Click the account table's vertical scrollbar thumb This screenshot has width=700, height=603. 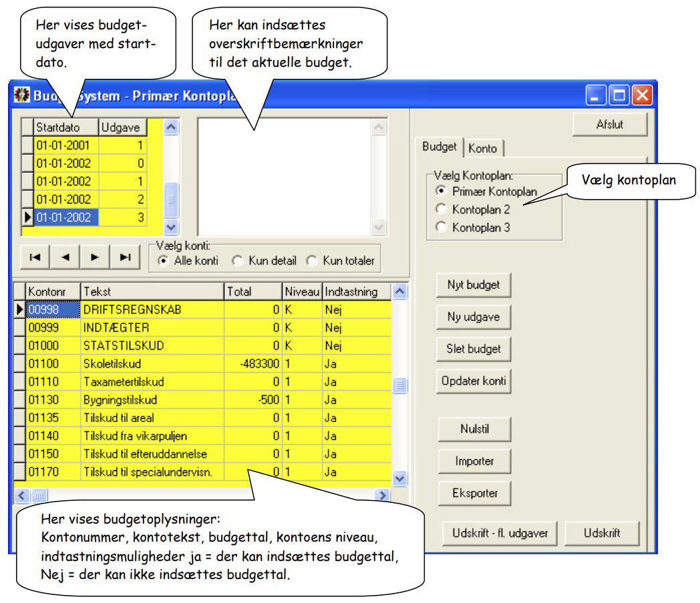tap(400, 385)
